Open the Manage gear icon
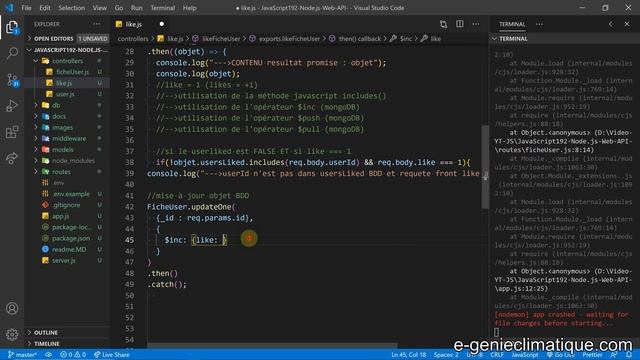 [12, 334]
